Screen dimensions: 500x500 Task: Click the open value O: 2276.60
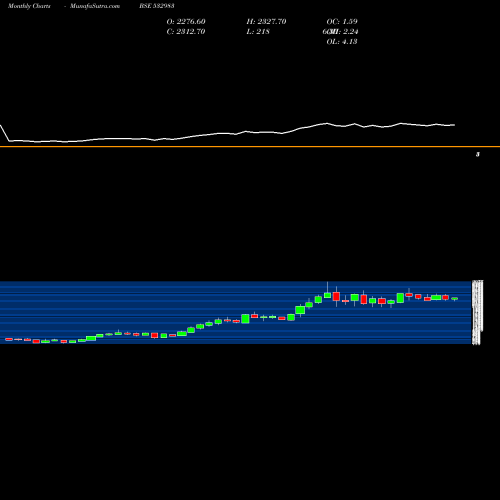186,22
